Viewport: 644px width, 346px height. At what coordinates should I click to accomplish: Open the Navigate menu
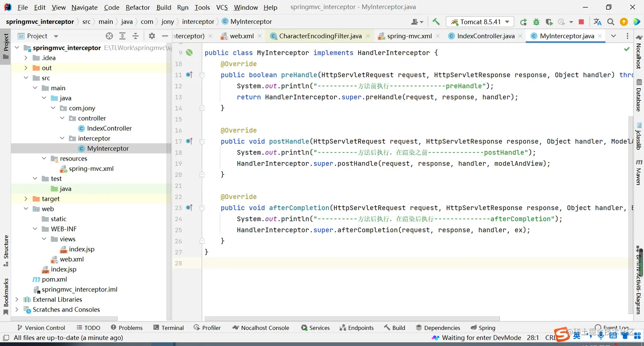(x=84, y=7)
